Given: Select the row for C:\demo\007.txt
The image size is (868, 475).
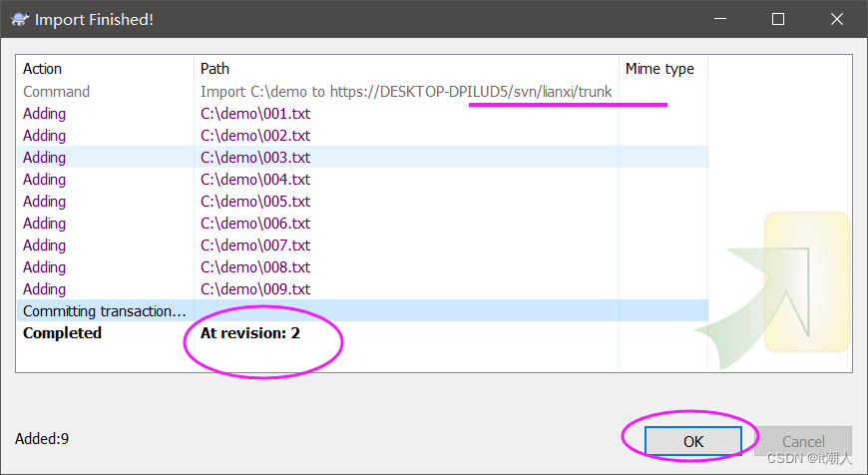Looking at the screenshot, I should tap(362, 245).
